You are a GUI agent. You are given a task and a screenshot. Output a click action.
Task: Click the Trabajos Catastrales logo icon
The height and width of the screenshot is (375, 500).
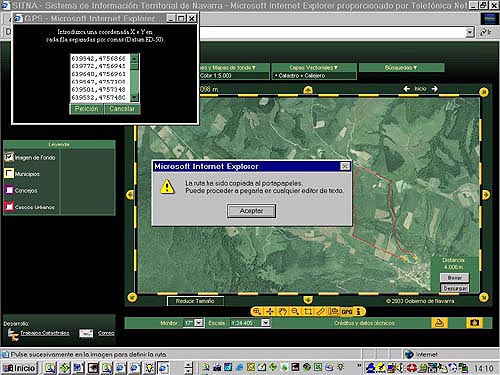(13, 334)
